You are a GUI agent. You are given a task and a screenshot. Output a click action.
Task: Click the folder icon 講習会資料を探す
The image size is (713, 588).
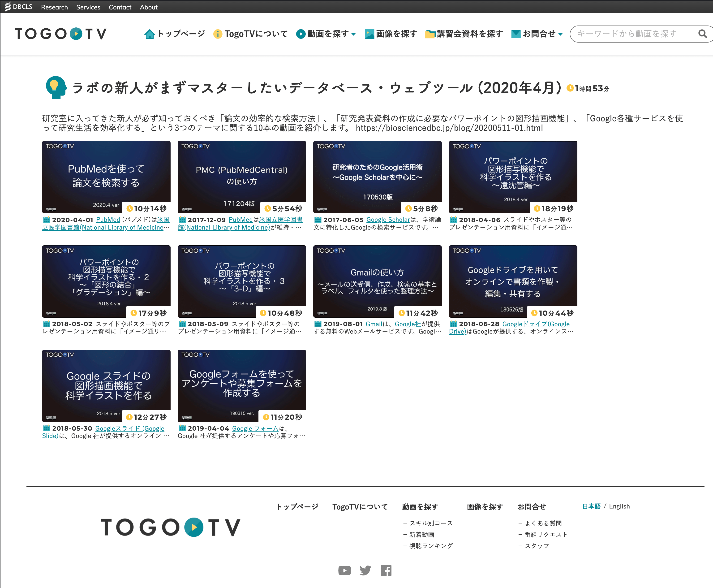(x=430, y=34)
